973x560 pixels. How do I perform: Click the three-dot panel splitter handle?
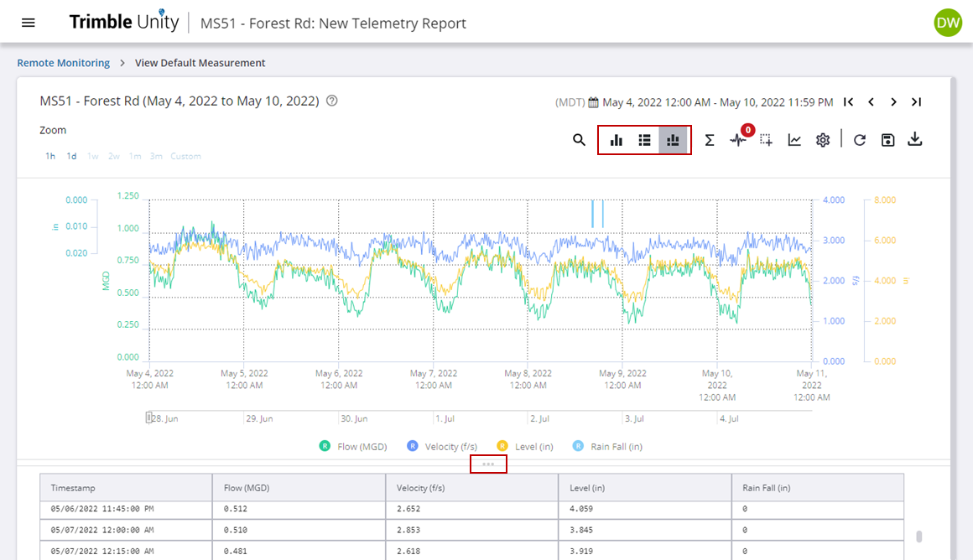pyautogui.click(x=488, y=464)
